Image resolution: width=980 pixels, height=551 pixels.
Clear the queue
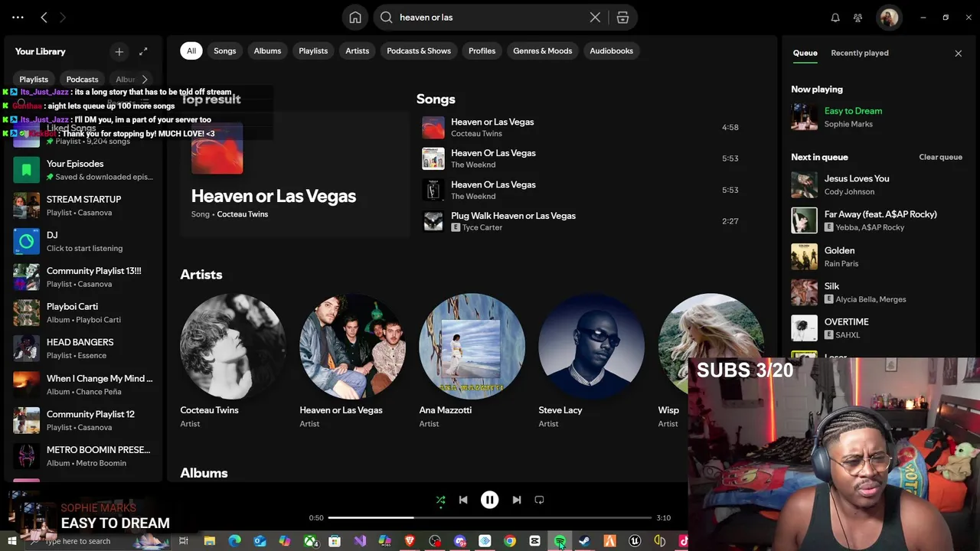click(940, 157)
